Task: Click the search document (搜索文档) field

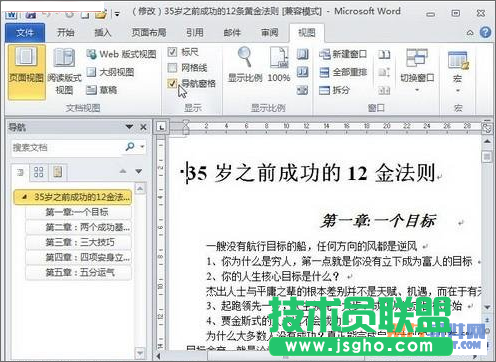Action: click(x=67, y=147)
